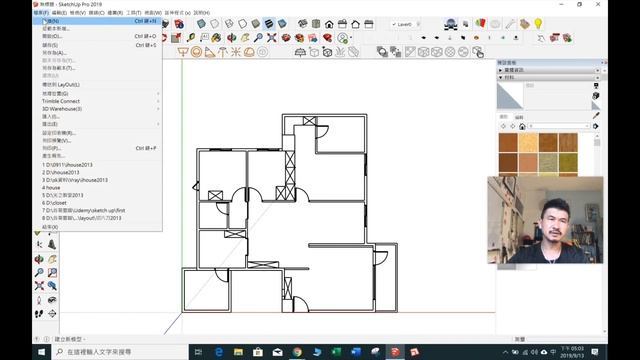Click the eyedropper Sample Paint icon in materials tray
640x360 pixels.
[x=596, y=116]
